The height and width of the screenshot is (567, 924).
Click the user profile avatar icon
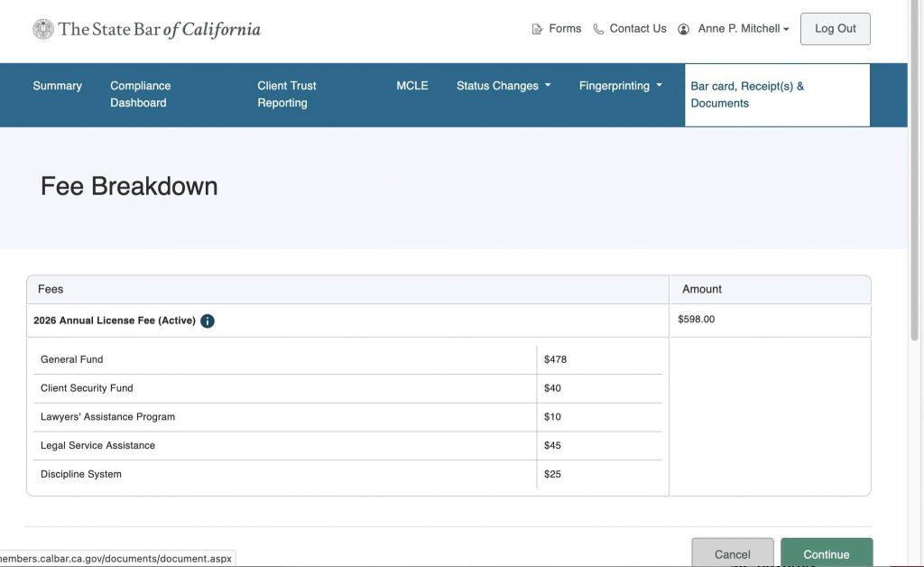684,29
